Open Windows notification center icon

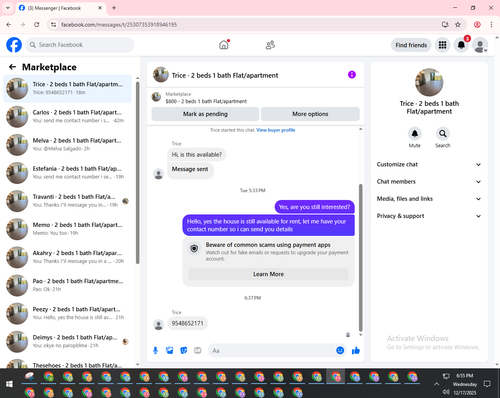pyautogui.click(x=487, y=384)
